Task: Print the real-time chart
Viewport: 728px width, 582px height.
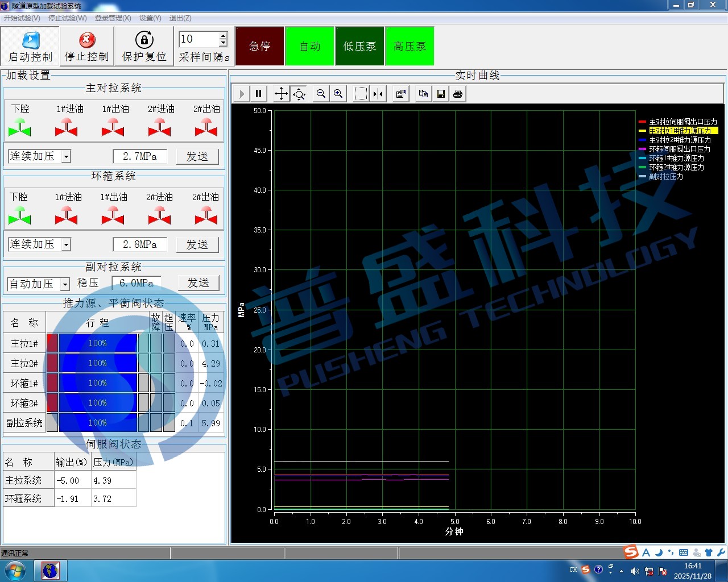Action: [x=458, y=94]
